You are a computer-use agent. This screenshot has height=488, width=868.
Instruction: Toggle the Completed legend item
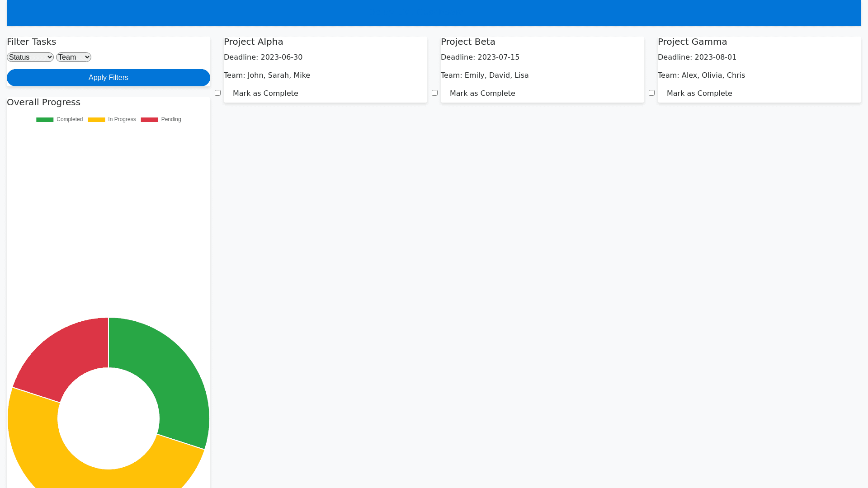[x=60, y=119]
